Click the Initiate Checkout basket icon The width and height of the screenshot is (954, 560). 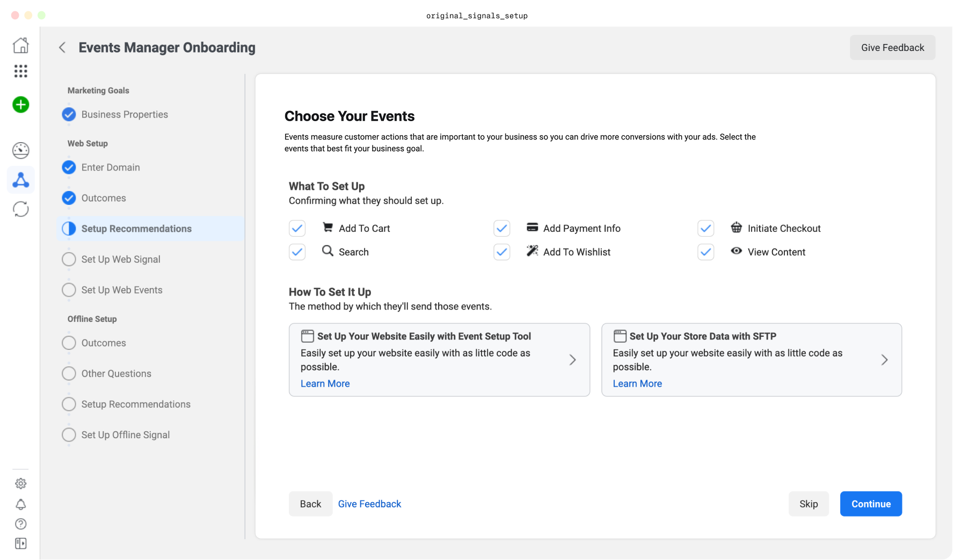tap(737, 227)
